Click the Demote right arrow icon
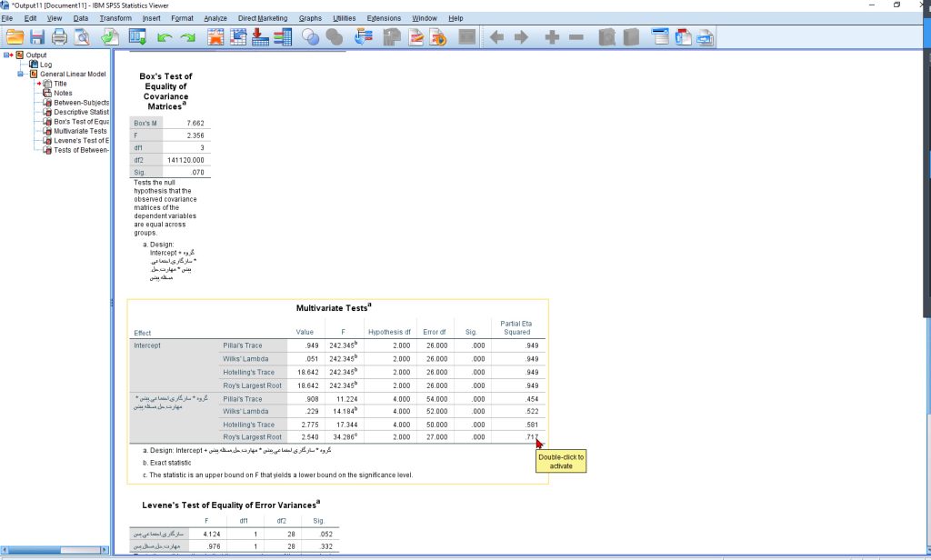This screenshot has height=560, width=931. [521, 37]
